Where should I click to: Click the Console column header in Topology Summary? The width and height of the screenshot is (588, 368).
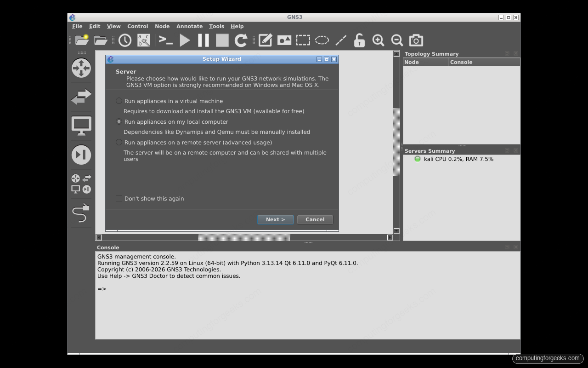[484, 62]
